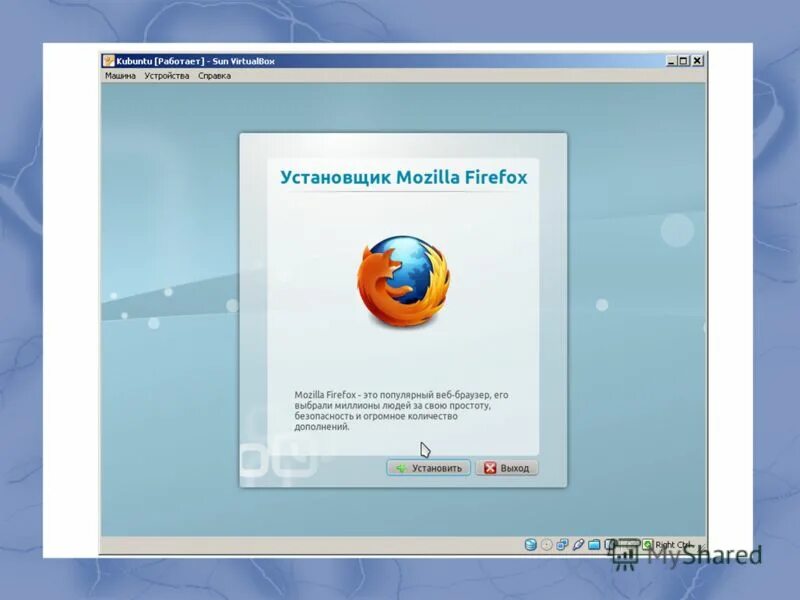
Task: Open the Справка menu
Action: point(214,76)
